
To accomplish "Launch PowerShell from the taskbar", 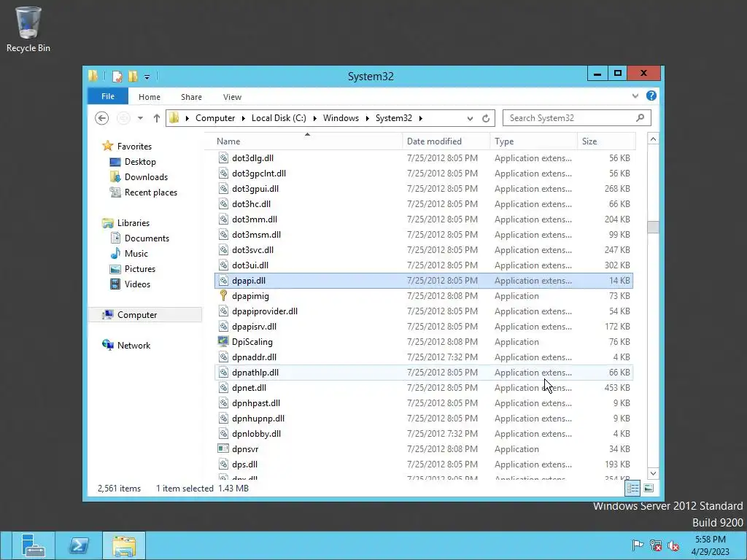I will click(x=79, y=545).
